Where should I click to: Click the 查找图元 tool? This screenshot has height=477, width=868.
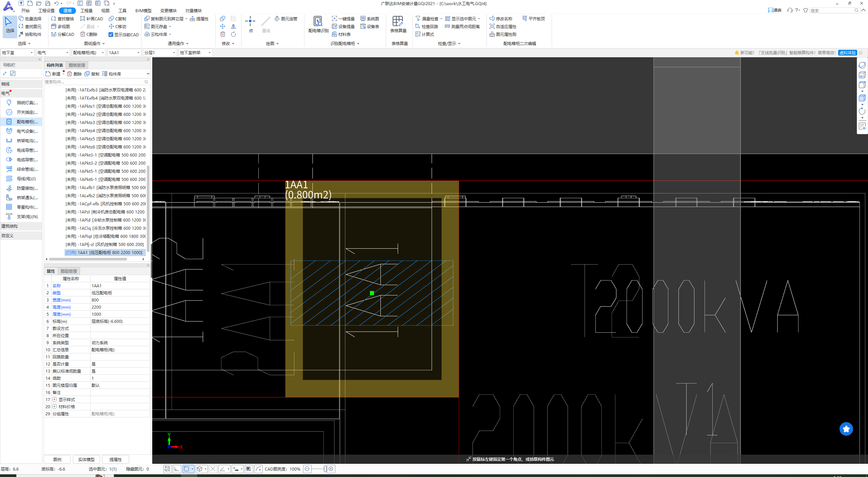click(x=30, y=26)
